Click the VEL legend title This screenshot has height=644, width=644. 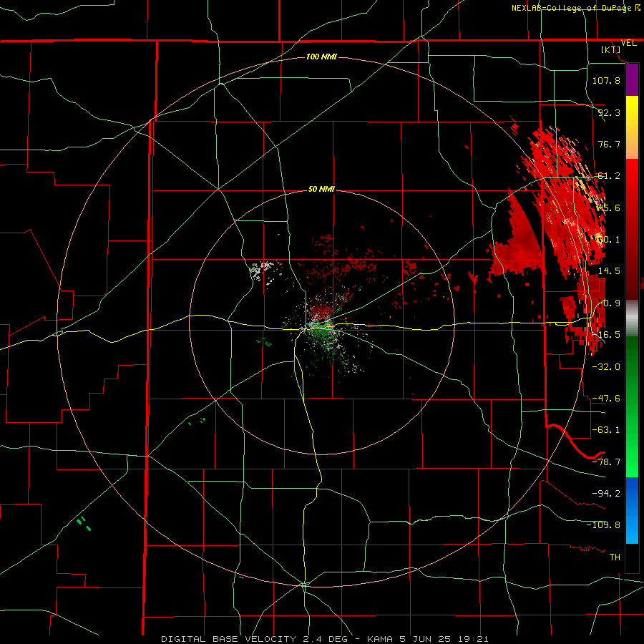click(628, 43)
